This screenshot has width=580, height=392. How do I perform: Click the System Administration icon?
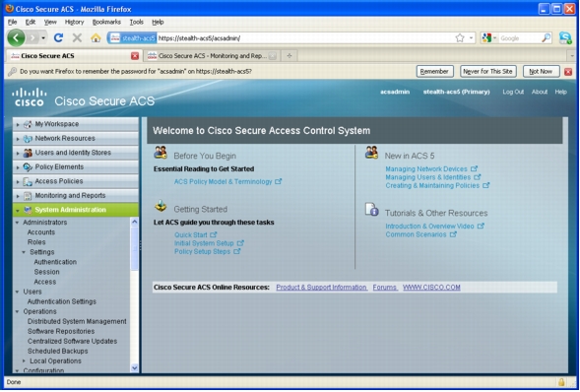click(28, 210)
